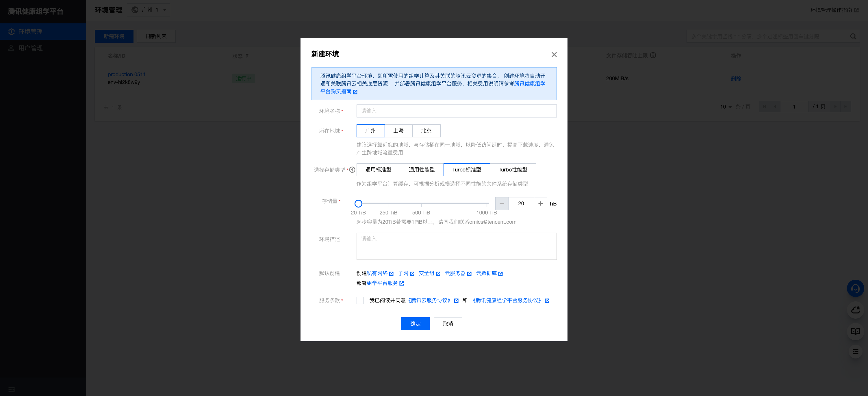Click 删除 for production 0511
The height and width of the screenshot is (396, 868).
pos(736,79)
